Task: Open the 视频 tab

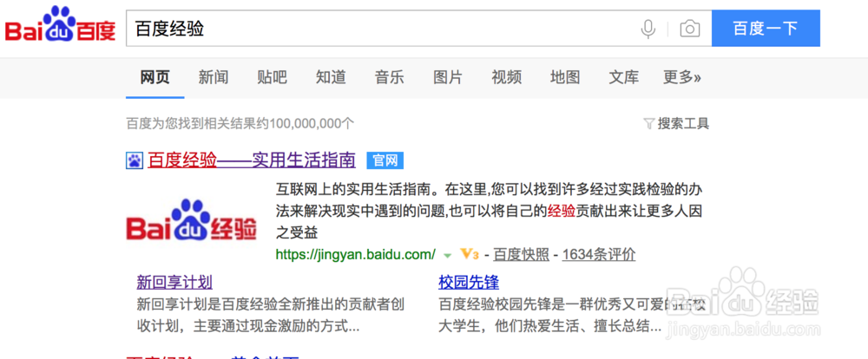Action: coord(507,77)
